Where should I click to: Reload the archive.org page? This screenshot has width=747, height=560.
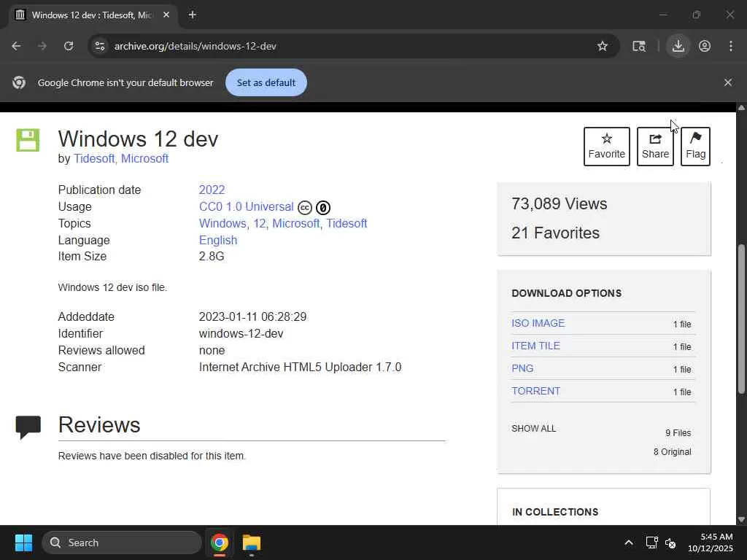pos(69,46)
